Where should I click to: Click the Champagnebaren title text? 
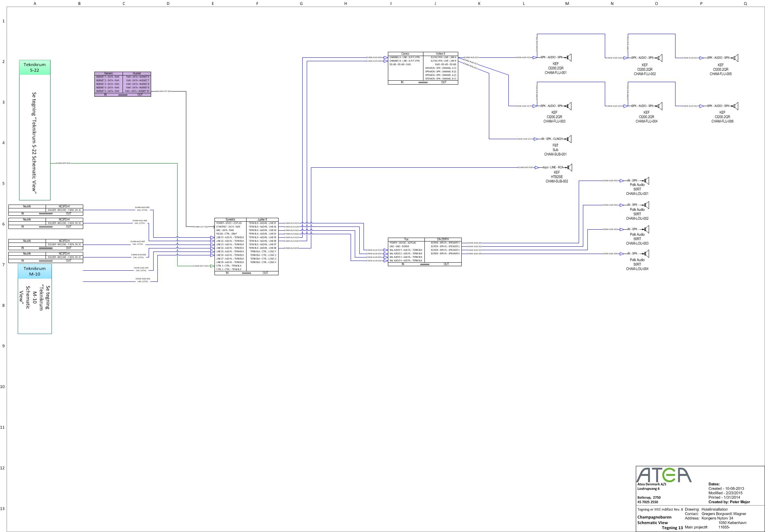point(654,517)
